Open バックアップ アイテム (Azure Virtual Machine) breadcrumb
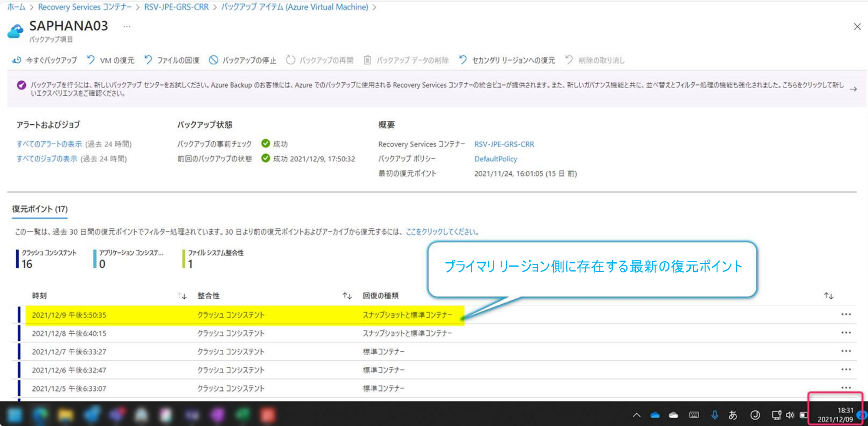Image resolution: width=868 pixels, height=426 pixels. coord(295,7)
